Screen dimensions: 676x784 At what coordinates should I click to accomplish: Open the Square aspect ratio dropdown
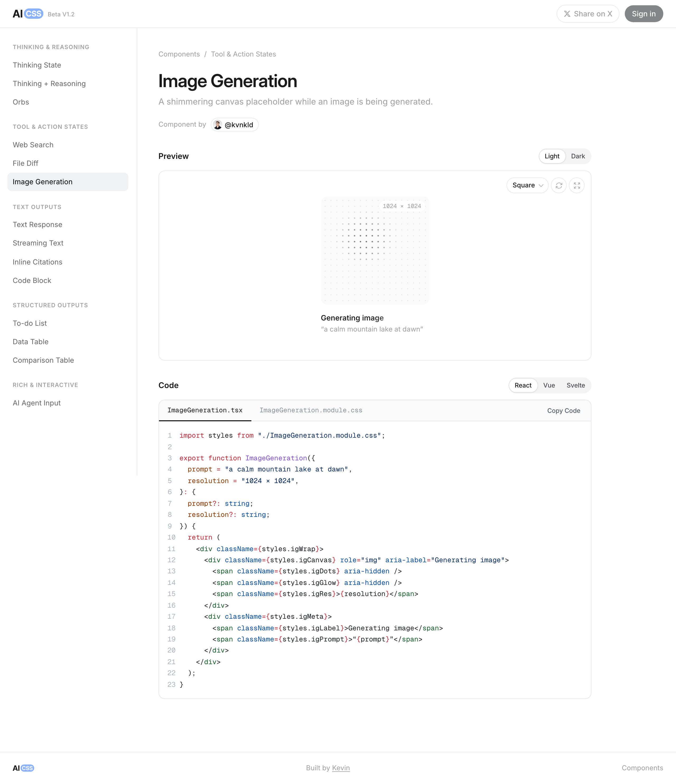point(527,185)
